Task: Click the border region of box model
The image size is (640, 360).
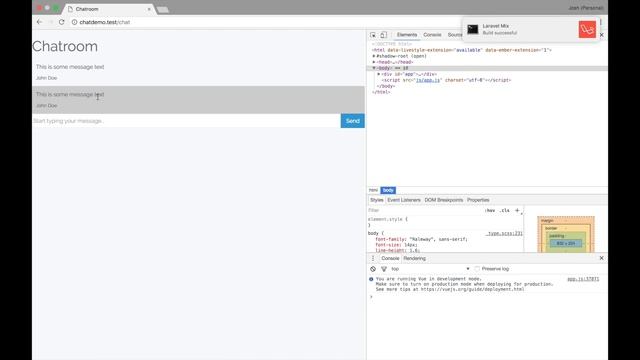Action: click(551, 228)
